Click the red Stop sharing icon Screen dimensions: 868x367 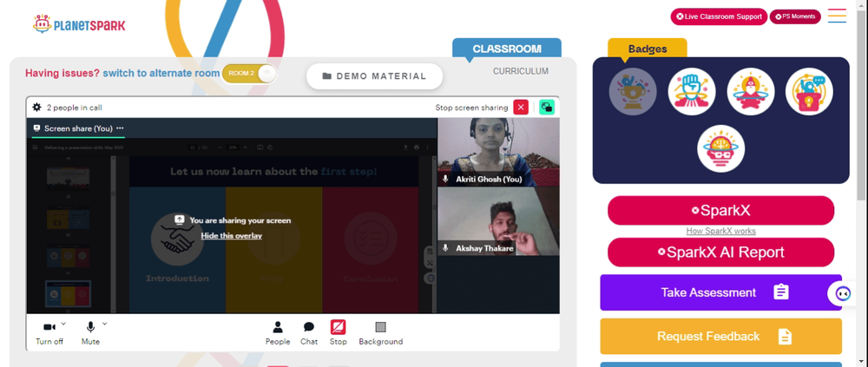[339, 327]
